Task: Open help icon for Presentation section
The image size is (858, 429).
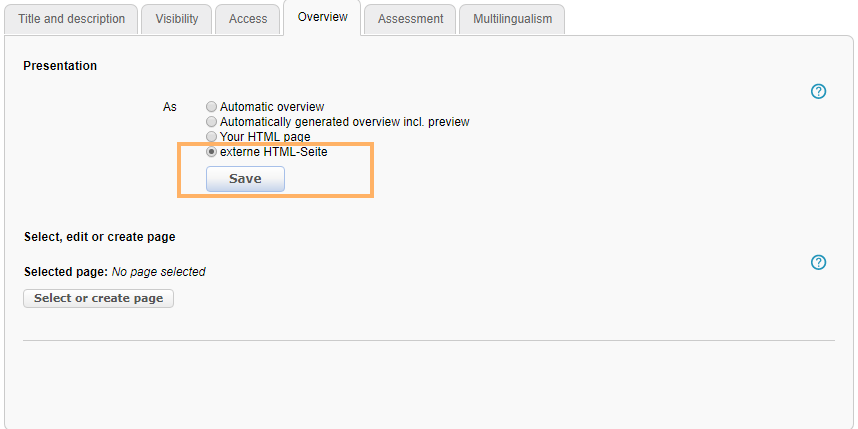Action: point(818,92)
